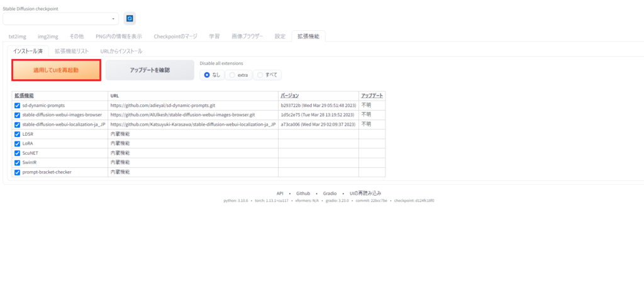Click the アップデートを確認 button
This screenshot has width=644, height=283.
coord(150,70)
